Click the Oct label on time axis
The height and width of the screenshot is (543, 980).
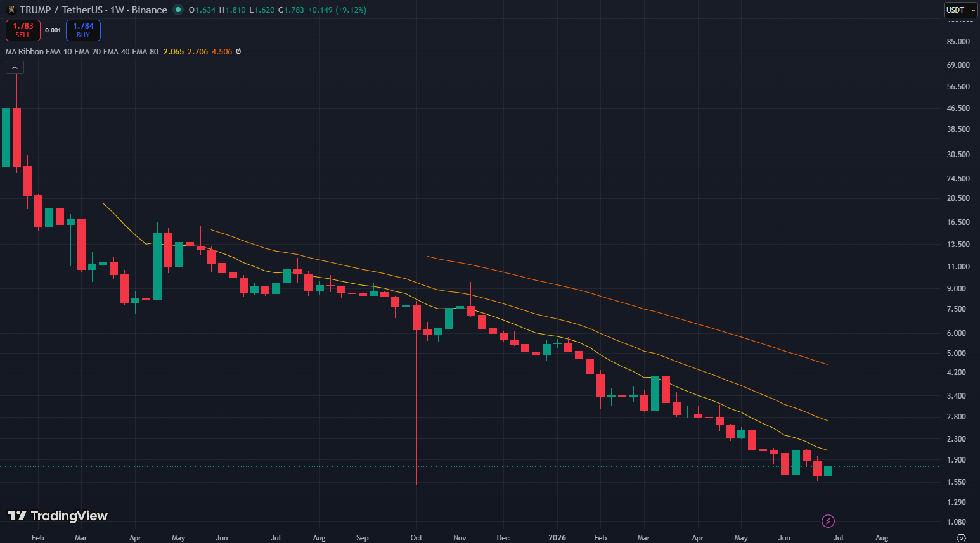tap(416, 538)
